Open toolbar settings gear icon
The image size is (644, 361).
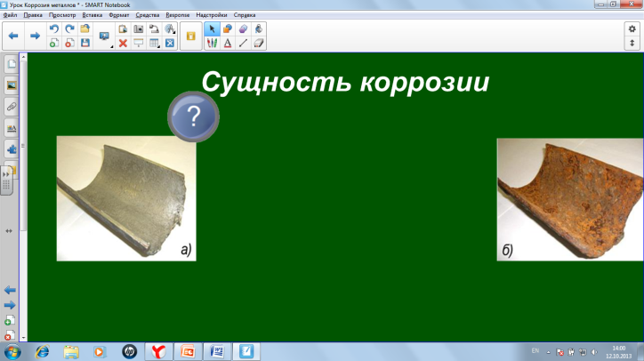(x=632, y=28)
